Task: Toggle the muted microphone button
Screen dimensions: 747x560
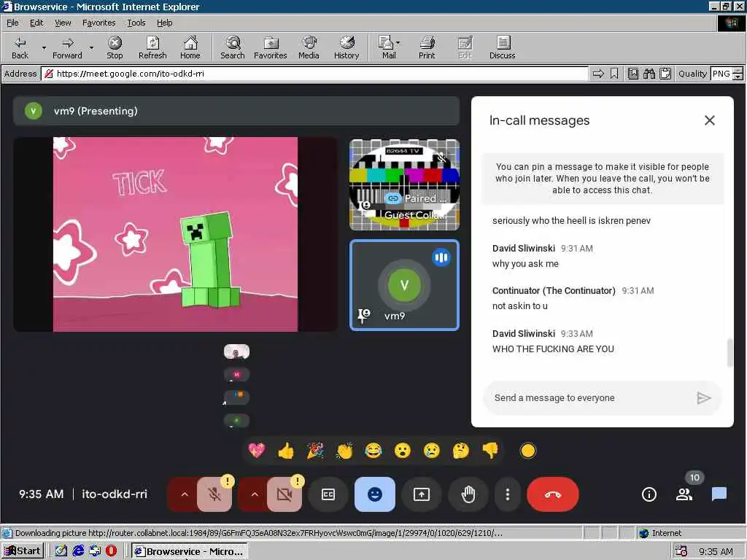Action: pyautogui.click(x=214, y=494)
